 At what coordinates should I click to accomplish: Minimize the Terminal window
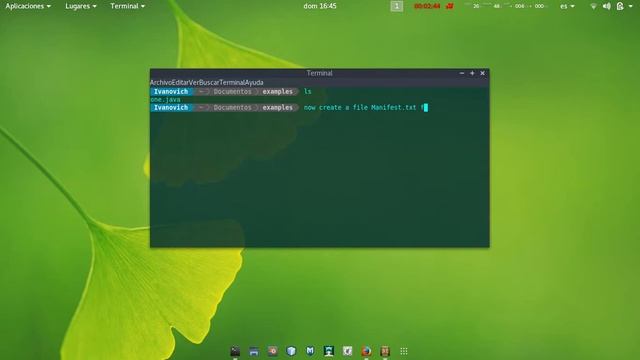(462, 73)
